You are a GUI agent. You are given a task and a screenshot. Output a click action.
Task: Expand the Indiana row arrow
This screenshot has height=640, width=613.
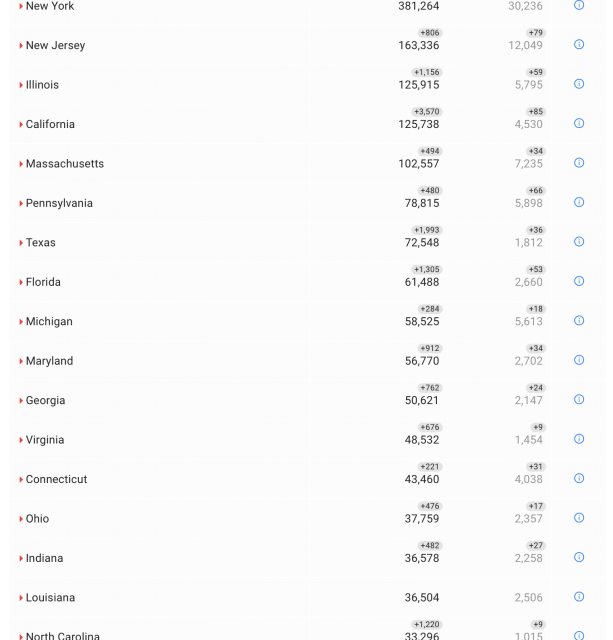21,559
